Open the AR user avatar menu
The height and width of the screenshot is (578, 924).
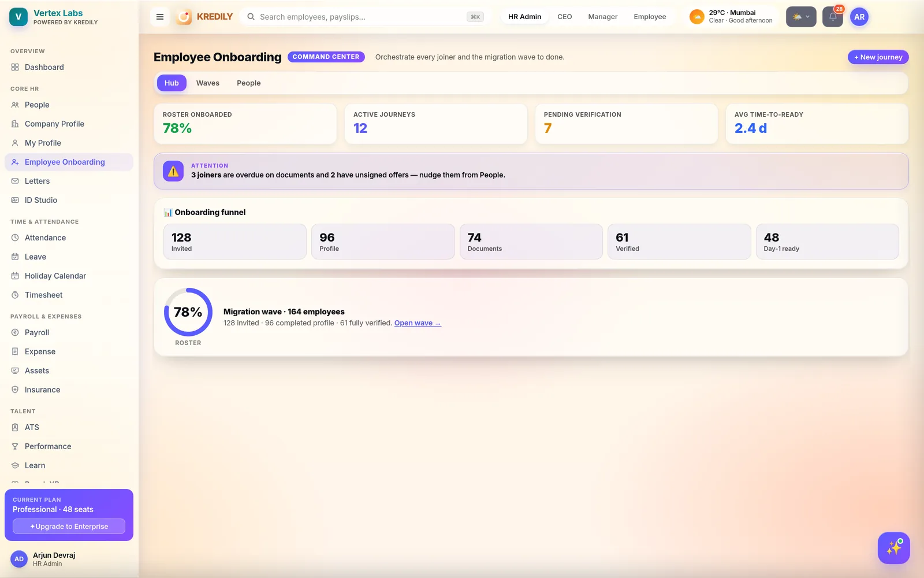pos(859,17)
